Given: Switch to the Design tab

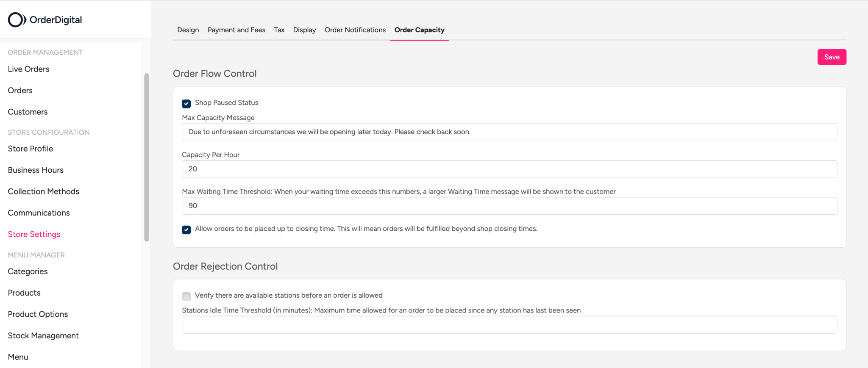Looking at the screenshot, I should click(188, 30).
